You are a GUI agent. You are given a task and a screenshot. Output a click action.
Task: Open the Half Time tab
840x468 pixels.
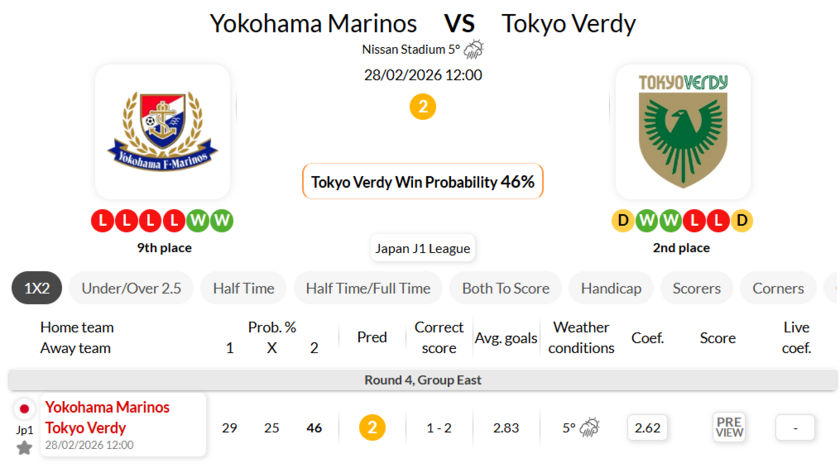pyautogui.click(x=243, y=288)
